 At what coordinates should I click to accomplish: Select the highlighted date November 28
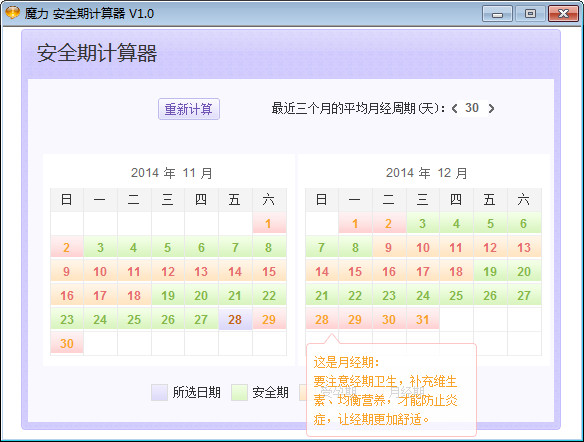pos(235,319)
